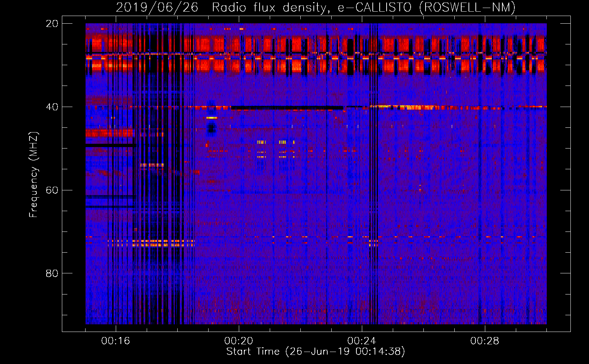Click the 20 MHz frequency tick label
589x364 pixels.
click(x=52, y=24)
